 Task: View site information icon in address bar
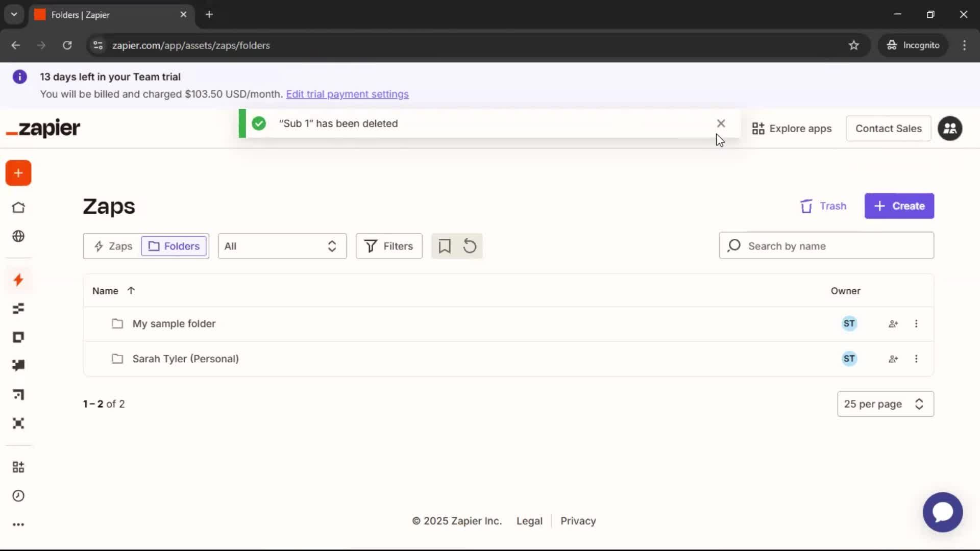pos(97,45)
